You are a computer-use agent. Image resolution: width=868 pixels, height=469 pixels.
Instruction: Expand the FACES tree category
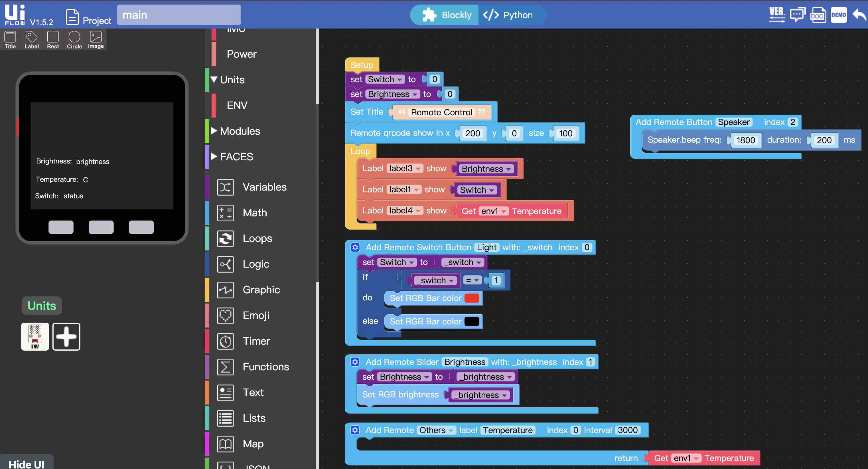pos(214,156)
